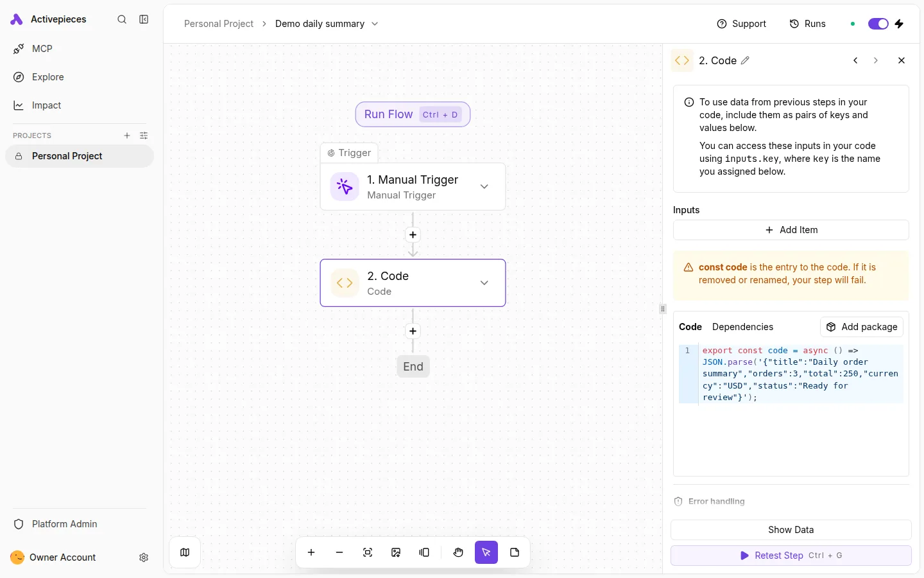This screenshot has width=924, height=578.
Task: Open project filter options icon
Action: (144, 136)
